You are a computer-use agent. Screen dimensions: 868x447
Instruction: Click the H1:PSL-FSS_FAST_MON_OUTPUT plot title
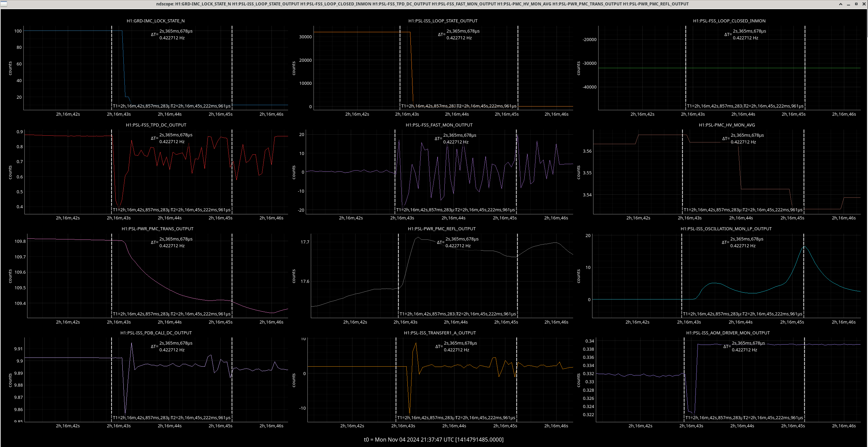pyautogui.click(x=439, y=125)
